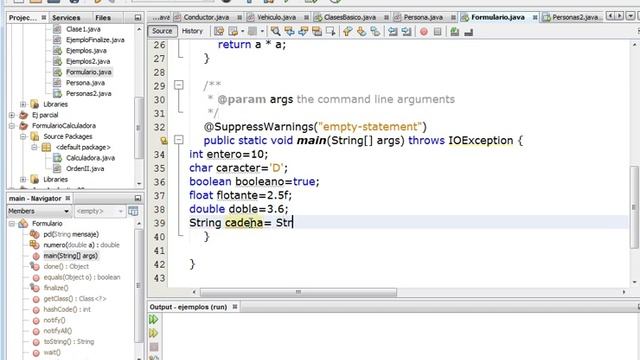Collapse the Formulario class in Navigator
The image size is (640, 360).
pos(12,224)
